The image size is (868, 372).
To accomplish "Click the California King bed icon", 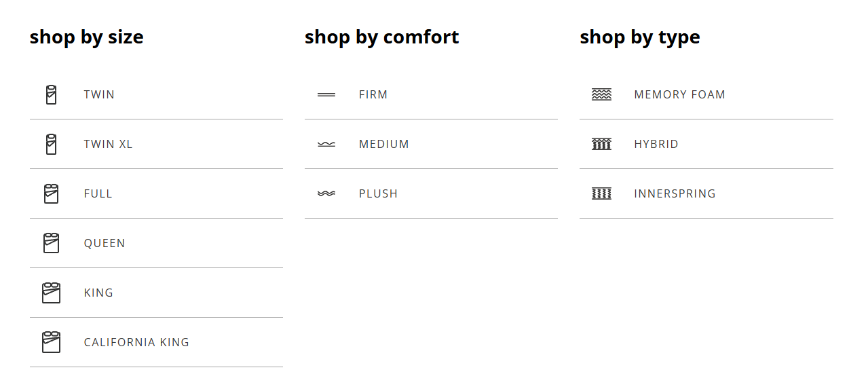I will click(x=51, y=342).
